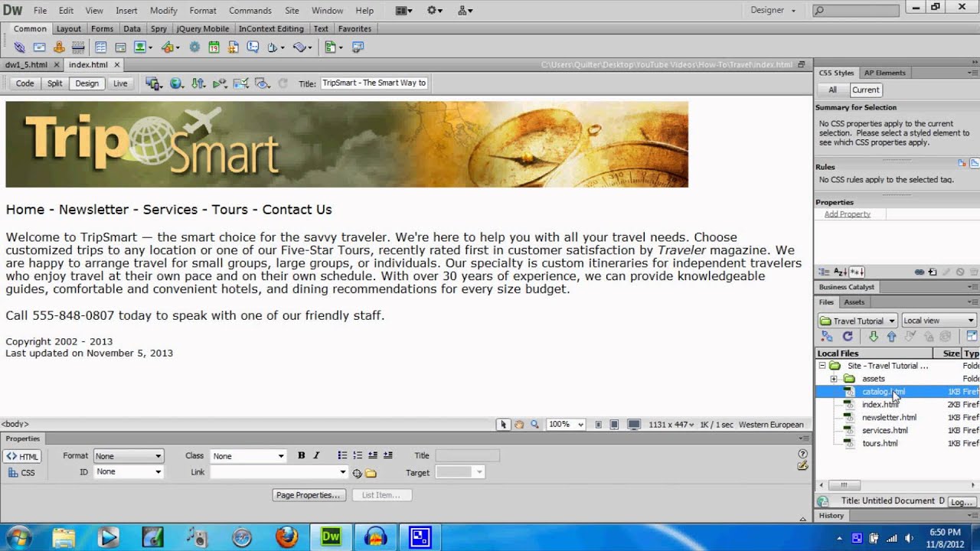Screen dimensions: 980x551
Task: Switch Properties to HTML mode
Action: pos(21,457)
